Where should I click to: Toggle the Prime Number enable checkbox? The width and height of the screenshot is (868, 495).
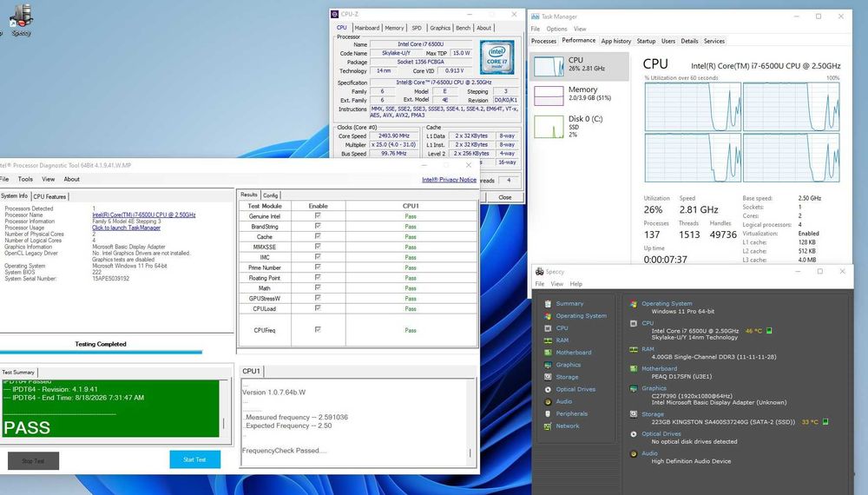(x=318, y=267)
